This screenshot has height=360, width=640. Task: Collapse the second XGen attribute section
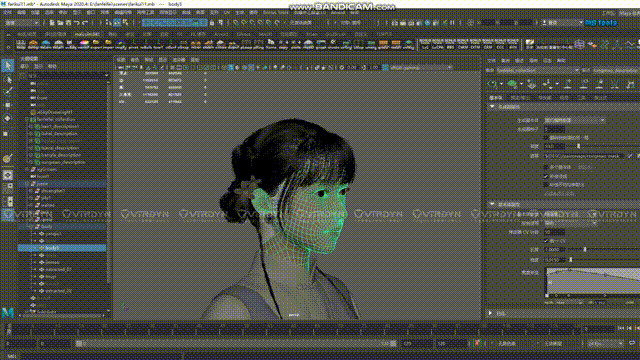pos(492,204)
